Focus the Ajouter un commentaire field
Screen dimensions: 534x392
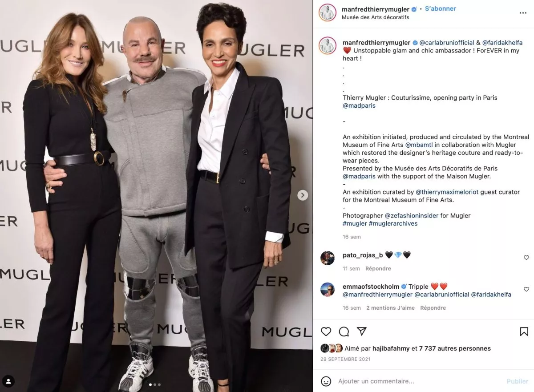(418, 381)
